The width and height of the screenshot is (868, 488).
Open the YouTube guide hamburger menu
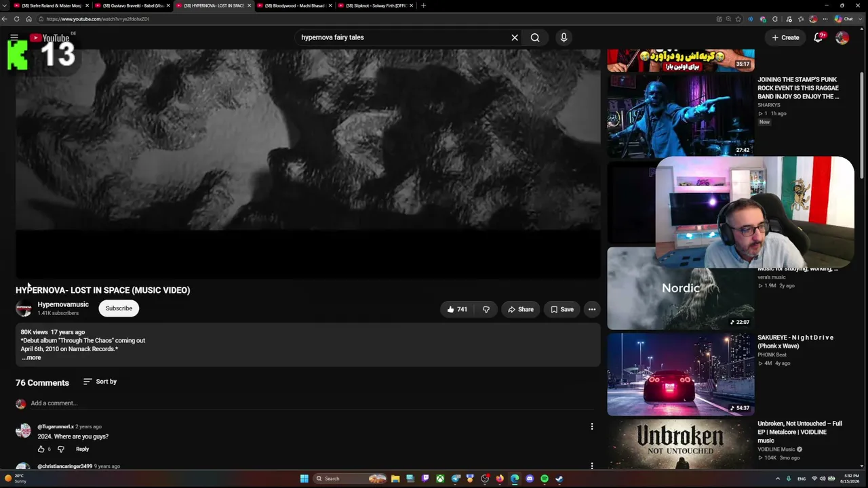click(14, 37)
